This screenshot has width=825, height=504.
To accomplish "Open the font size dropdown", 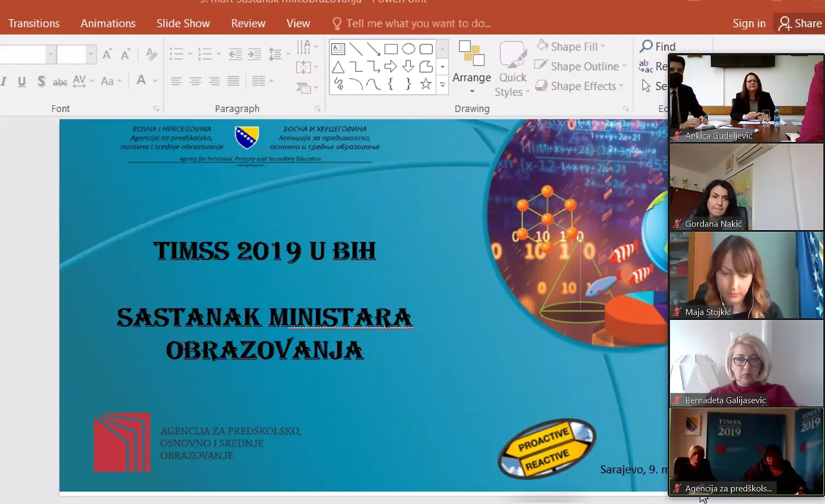I will coord(91,54).
